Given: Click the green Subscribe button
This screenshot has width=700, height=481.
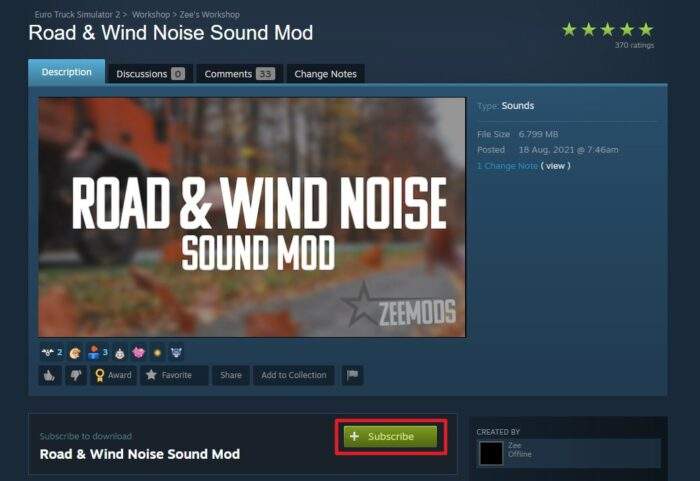Looking at the screenshot, I should (390, 436).
